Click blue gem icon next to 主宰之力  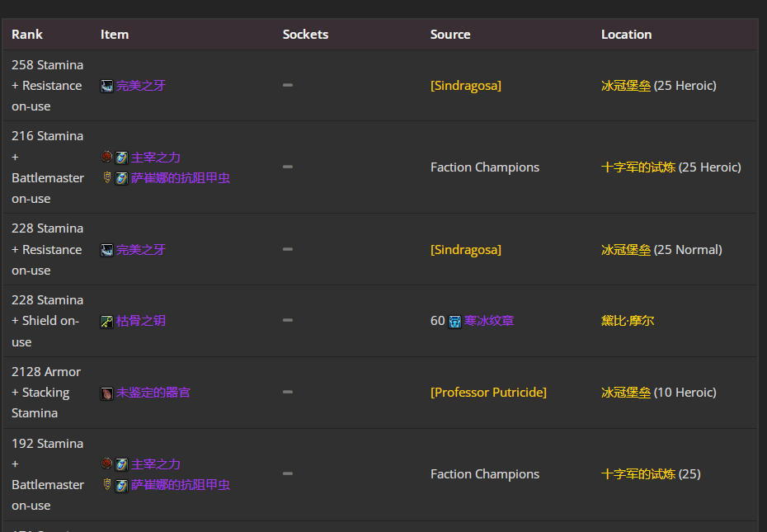(121, 157)
